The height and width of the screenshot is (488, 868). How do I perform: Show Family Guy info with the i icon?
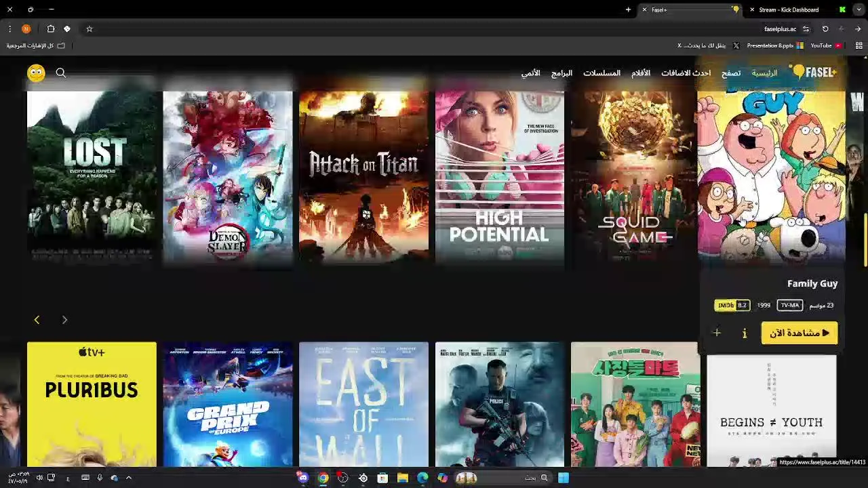point(745,333)
